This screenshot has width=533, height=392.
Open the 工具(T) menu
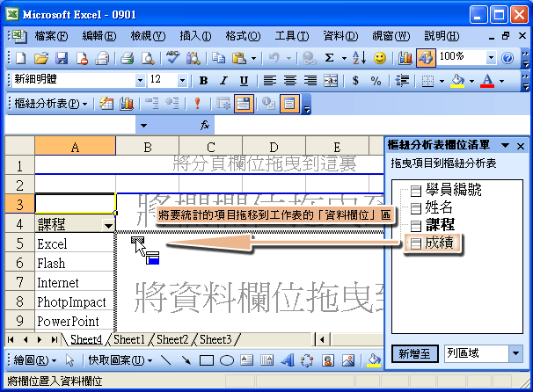(292, 36)
